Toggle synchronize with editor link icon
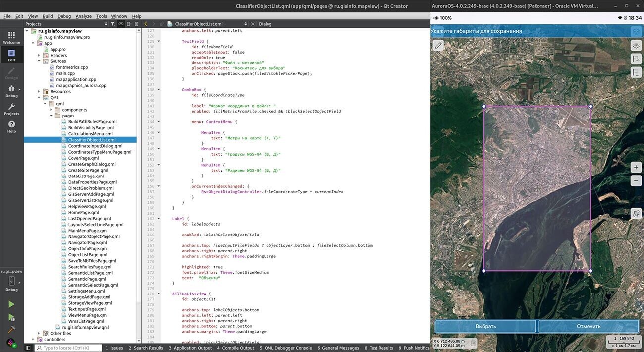Image resolution: width=644 pixels, height=352 pixels. coord(121,24)
